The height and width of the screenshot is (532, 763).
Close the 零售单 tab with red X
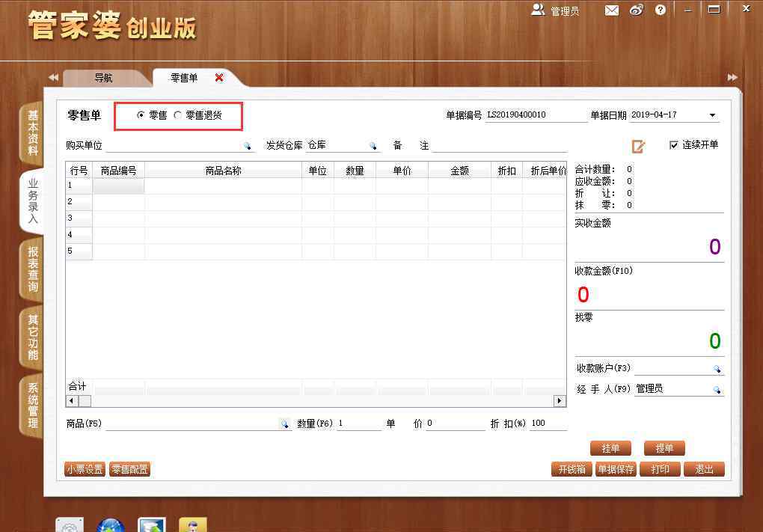[219, 77]
